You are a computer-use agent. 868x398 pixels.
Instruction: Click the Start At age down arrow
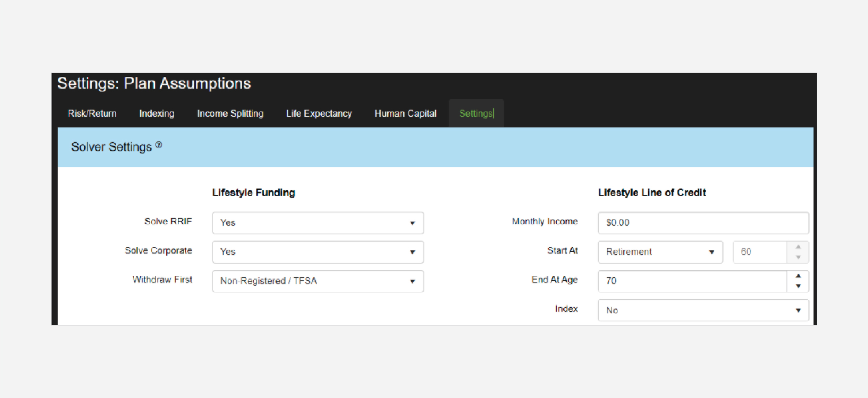click(798, 257)
